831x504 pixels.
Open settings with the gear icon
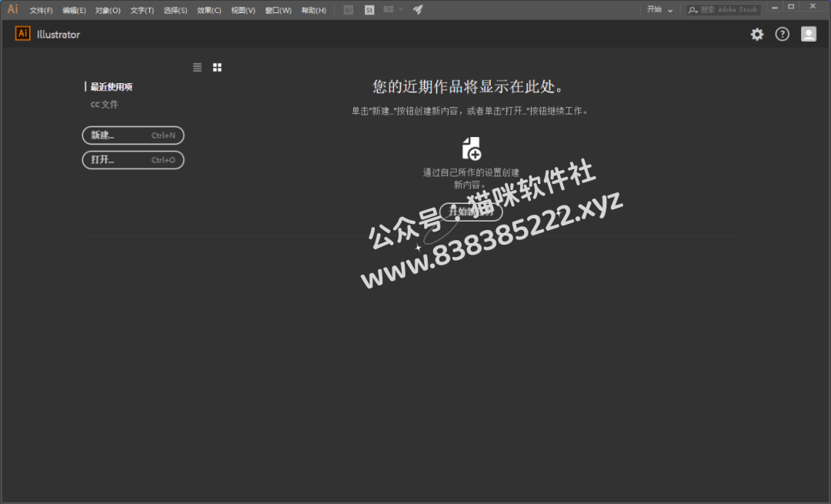(x=757, y=35)
